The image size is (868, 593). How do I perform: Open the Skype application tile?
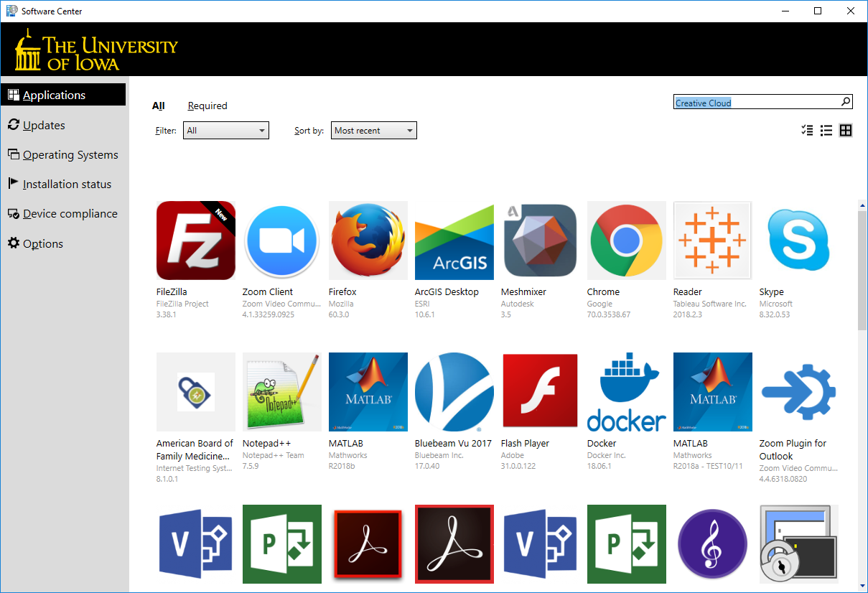798,241
